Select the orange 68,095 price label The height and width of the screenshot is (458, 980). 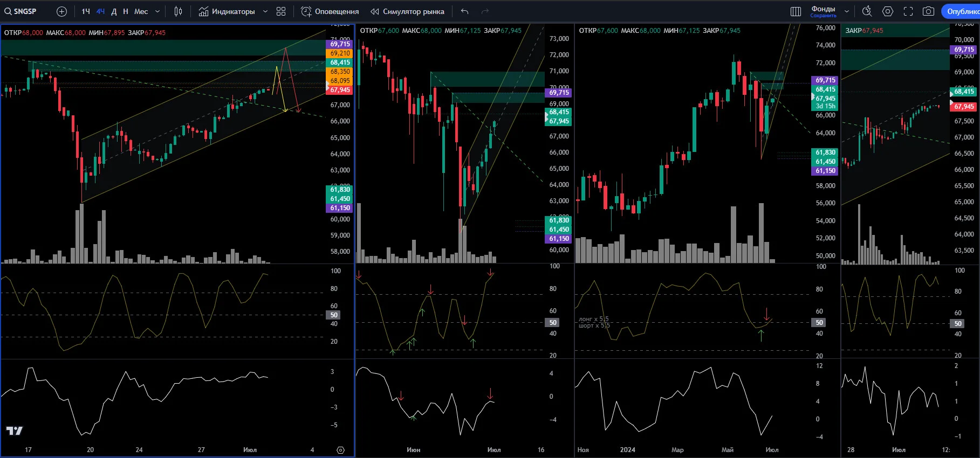tap(340, 81)
